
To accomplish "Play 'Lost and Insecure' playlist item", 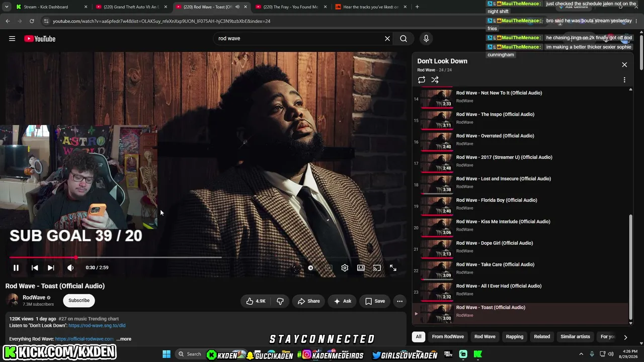I will 521,185.
